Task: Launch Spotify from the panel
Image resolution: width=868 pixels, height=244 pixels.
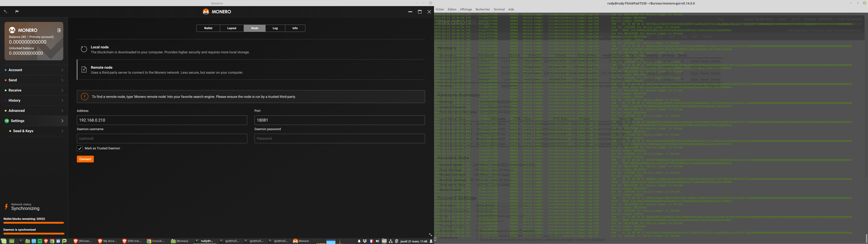Action: tap(40, 241)
